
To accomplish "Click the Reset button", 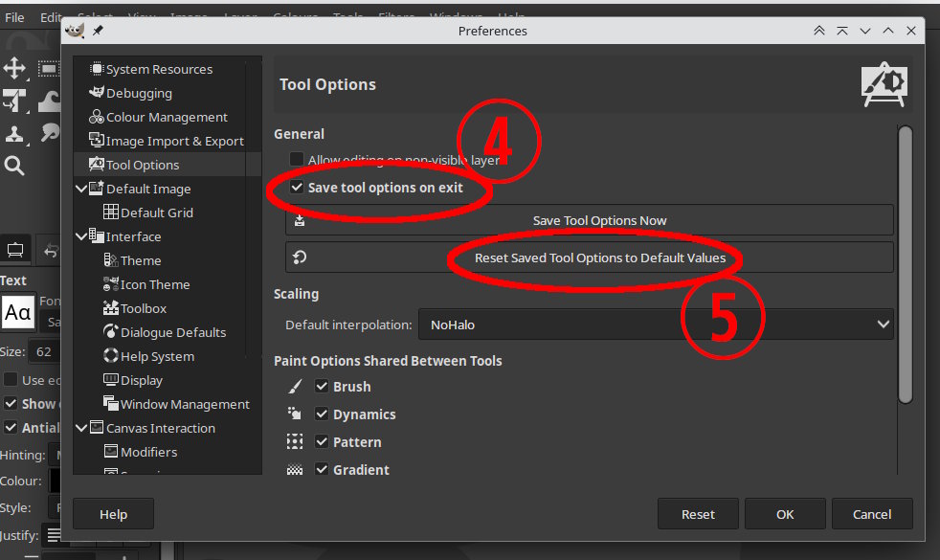I will [698, 514].
